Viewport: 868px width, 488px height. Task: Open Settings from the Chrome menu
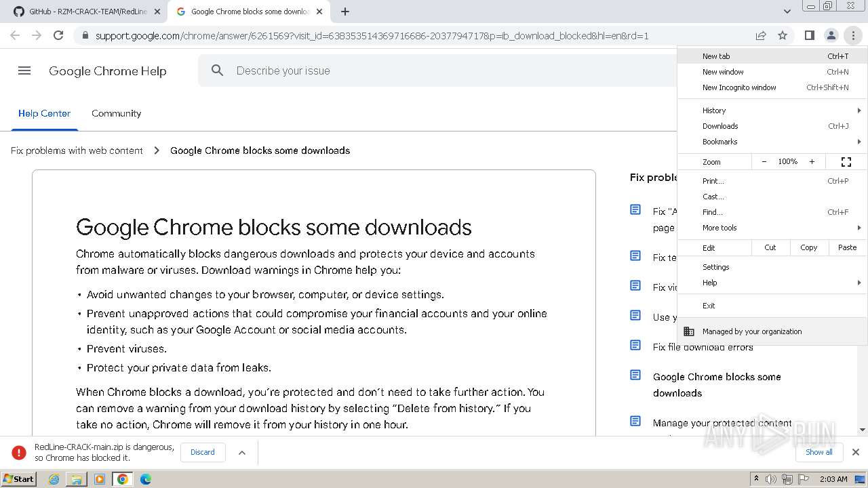click(772, 267)
